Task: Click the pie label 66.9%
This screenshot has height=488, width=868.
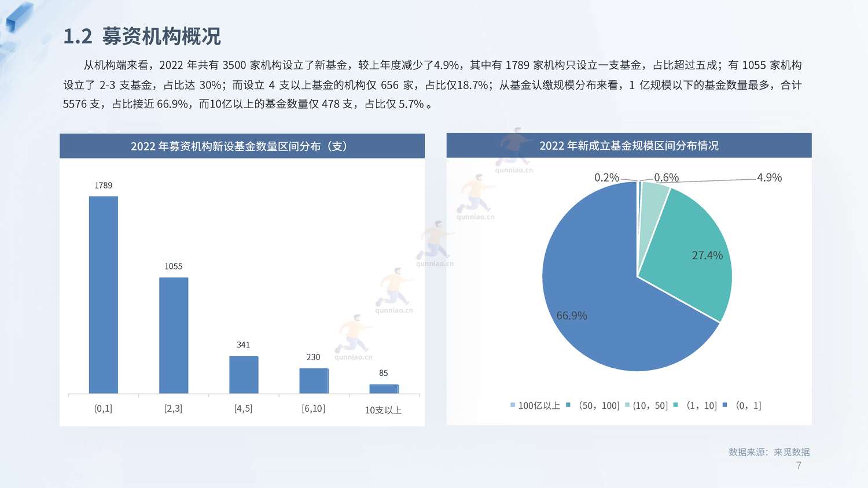Action: click(572, 316)
